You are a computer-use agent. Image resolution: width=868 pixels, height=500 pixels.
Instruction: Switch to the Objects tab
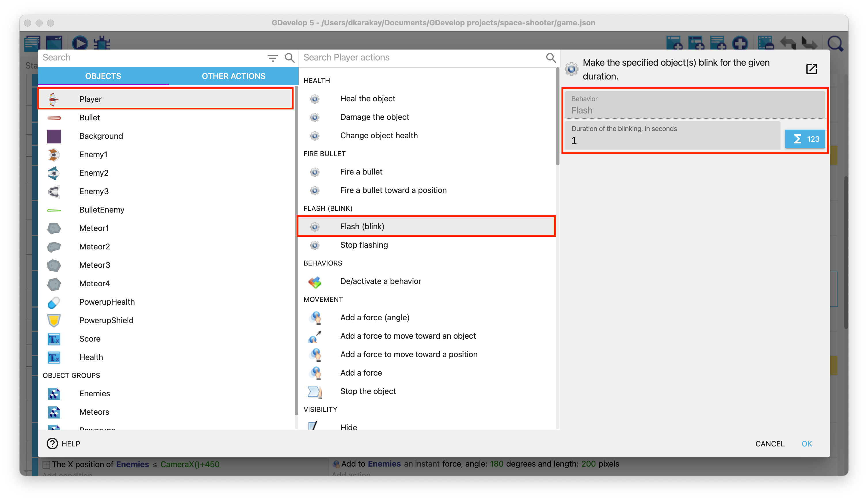tap(103, 76)
